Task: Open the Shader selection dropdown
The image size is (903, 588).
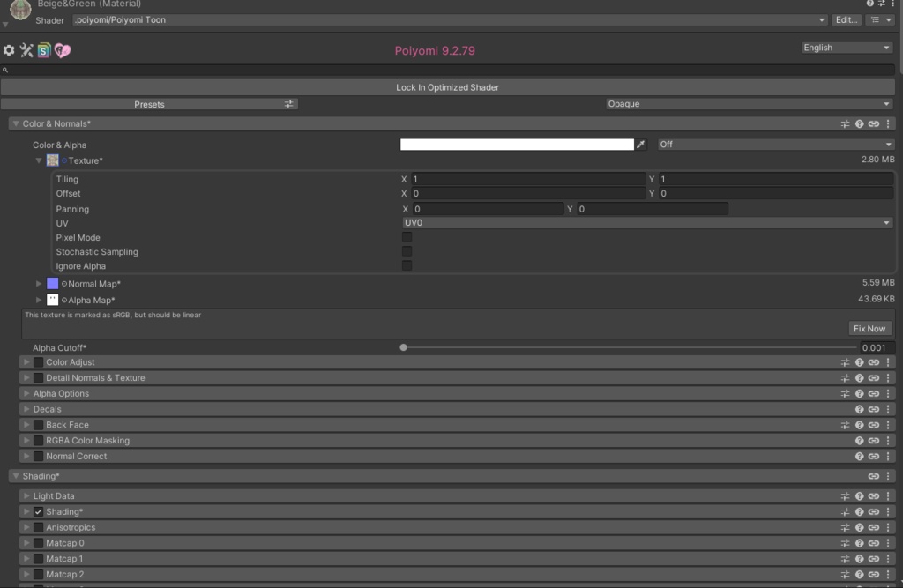Action: [450, 19]
